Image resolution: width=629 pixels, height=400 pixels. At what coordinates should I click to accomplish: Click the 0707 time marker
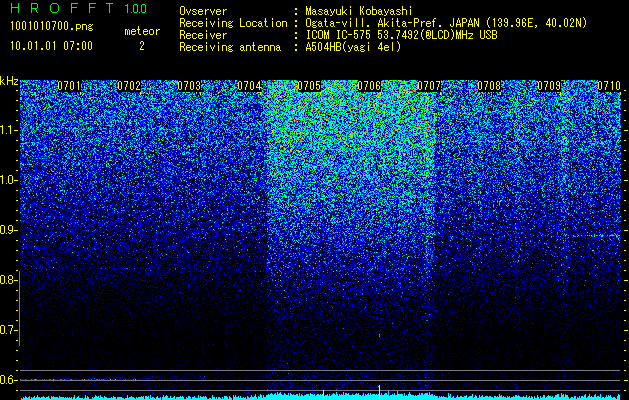429,86
